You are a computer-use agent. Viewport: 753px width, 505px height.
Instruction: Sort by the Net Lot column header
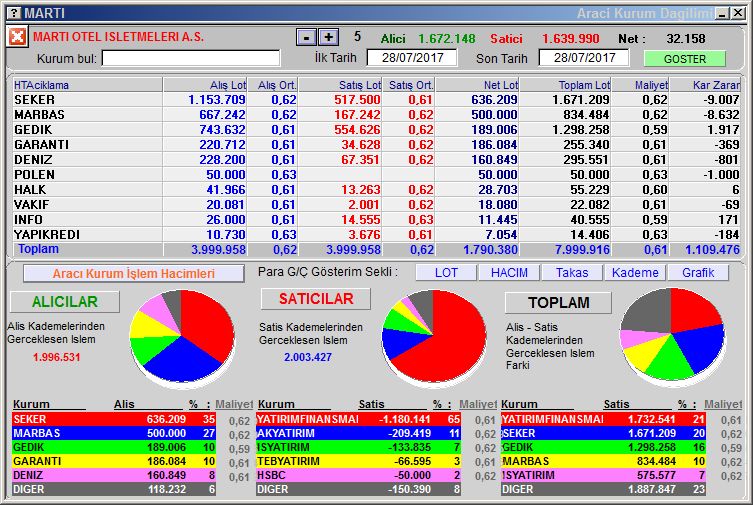[x=477, y=85]
